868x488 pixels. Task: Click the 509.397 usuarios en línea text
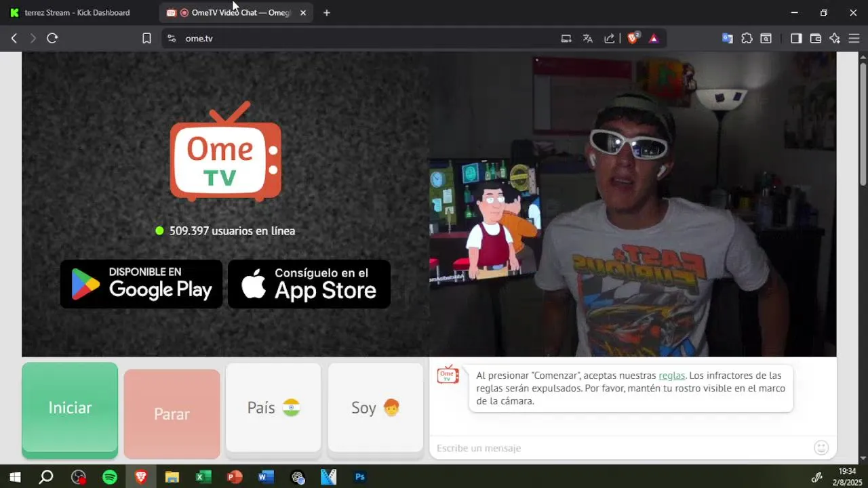pyautogui.click(x=232, y=231)
